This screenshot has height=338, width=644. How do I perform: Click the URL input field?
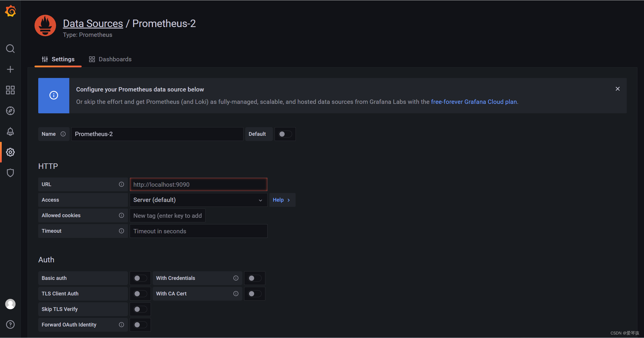pos(198,184)
